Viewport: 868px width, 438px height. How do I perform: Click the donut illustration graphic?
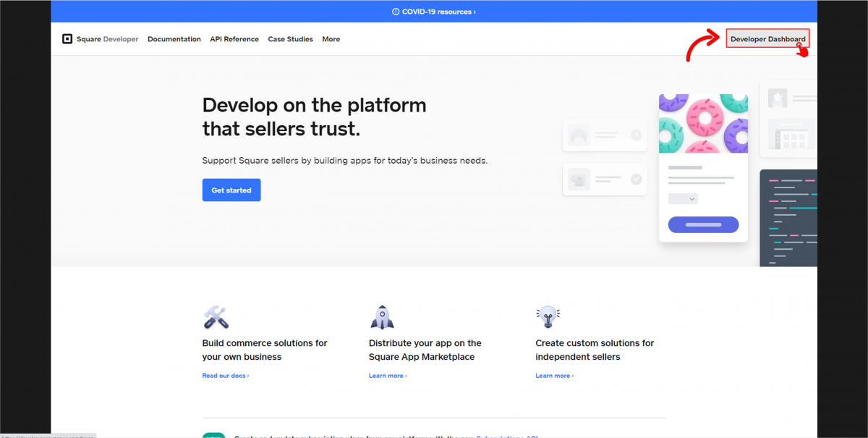(703, 123)
